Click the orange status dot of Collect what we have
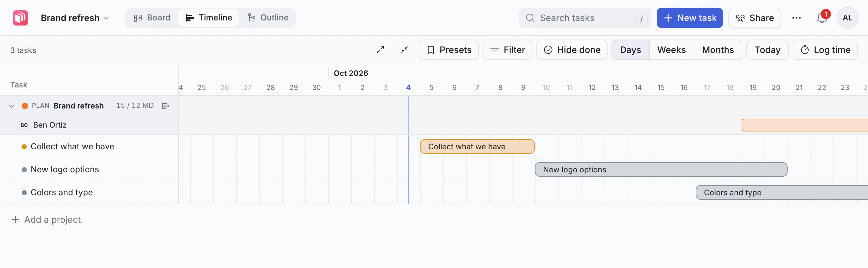 coord(24,147)
